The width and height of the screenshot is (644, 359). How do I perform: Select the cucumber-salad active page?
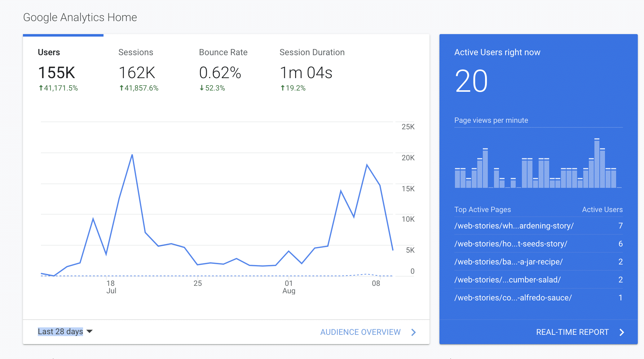click(507, 280)
